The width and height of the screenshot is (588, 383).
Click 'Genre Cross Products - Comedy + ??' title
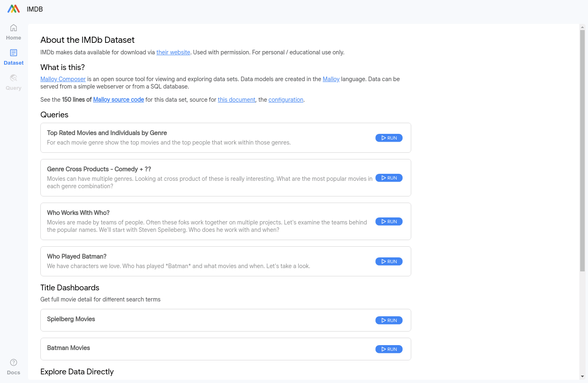click(x=99, y=169)
